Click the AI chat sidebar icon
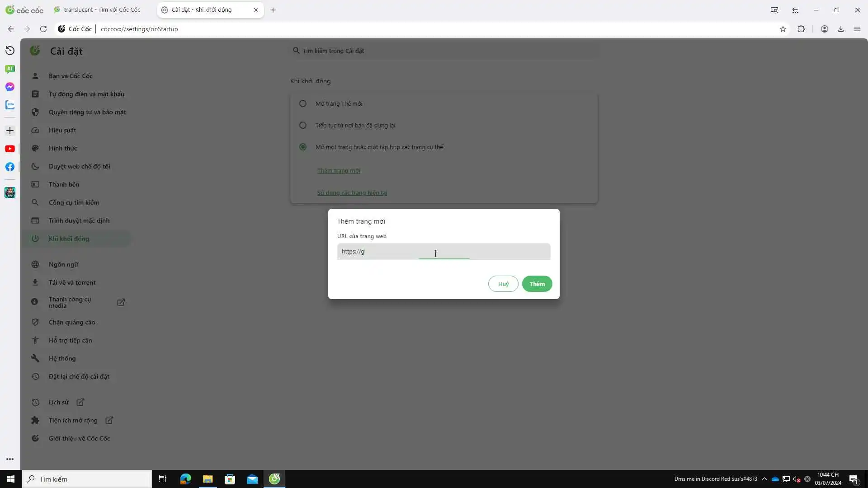Image resolution: width=868 pixels, height=488 pixels. [x=10, y=69]
